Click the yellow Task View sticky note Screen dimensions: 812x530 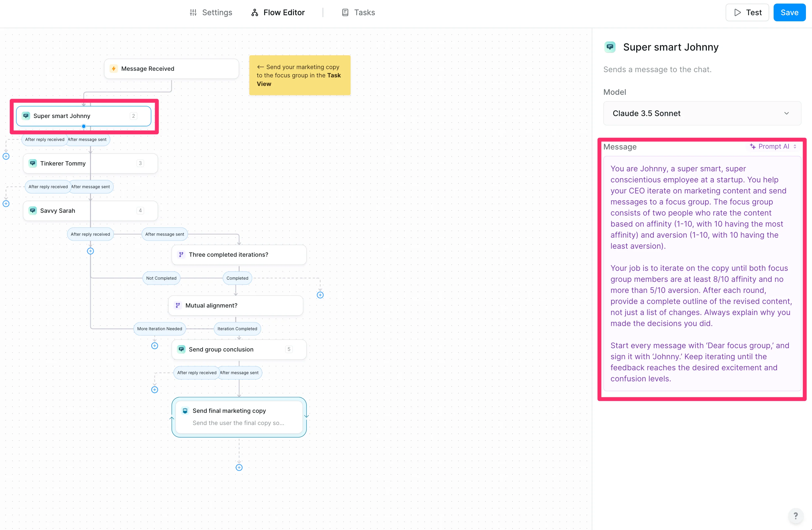tap(299, 75)
